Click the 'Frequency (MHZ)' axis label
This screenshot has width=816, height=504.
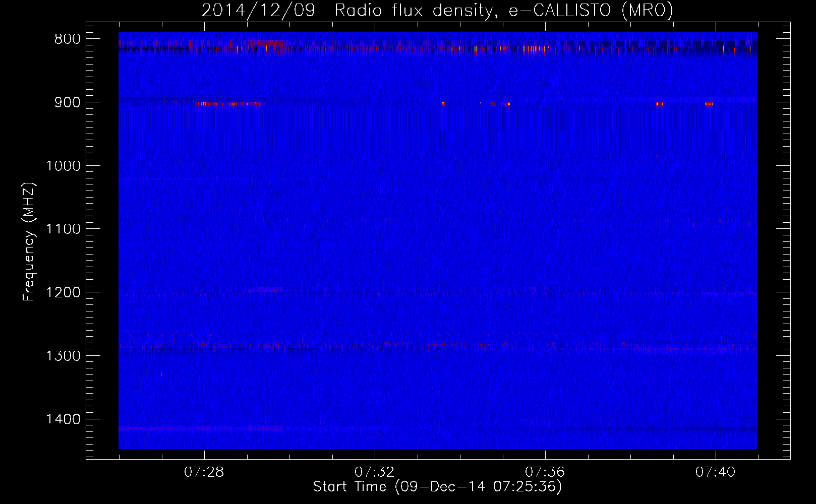click(x=29, y=242)
